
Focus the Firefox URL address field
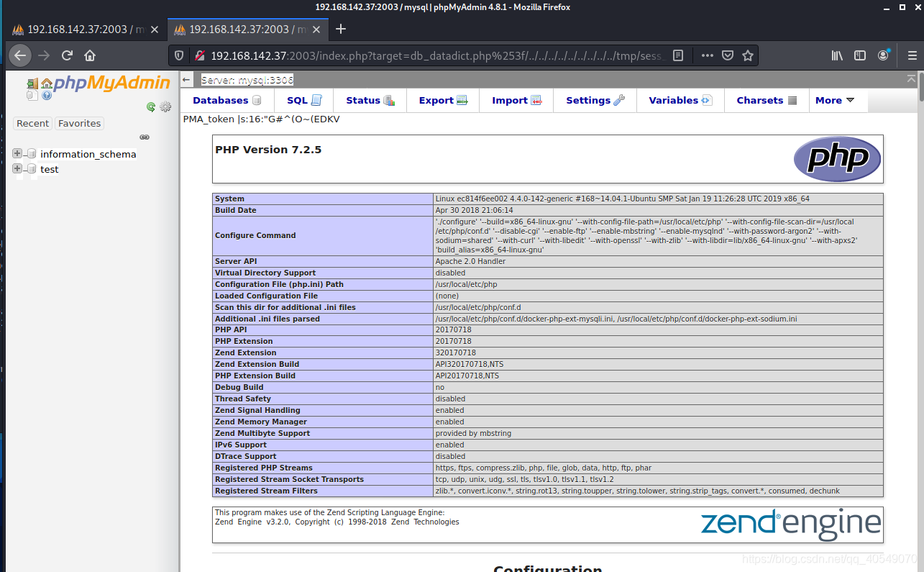tap(439, 55)
